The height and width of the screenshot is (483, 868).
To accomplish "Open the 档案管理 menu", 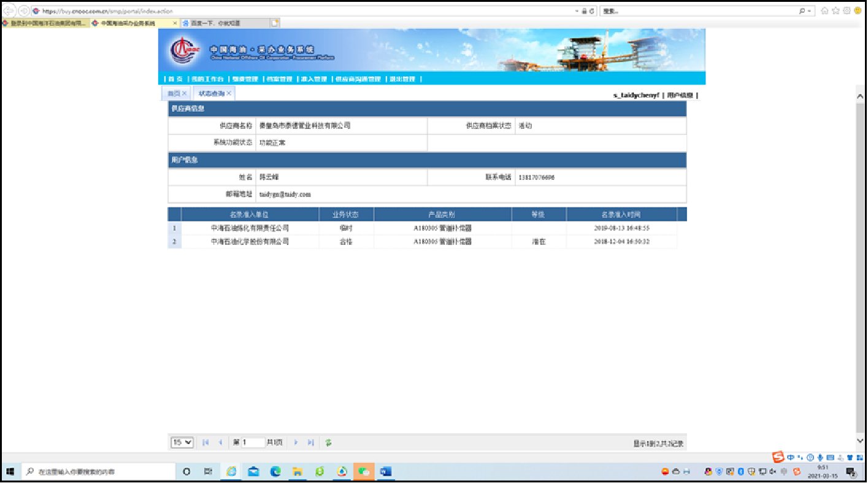I will click(x=279, y=79).
